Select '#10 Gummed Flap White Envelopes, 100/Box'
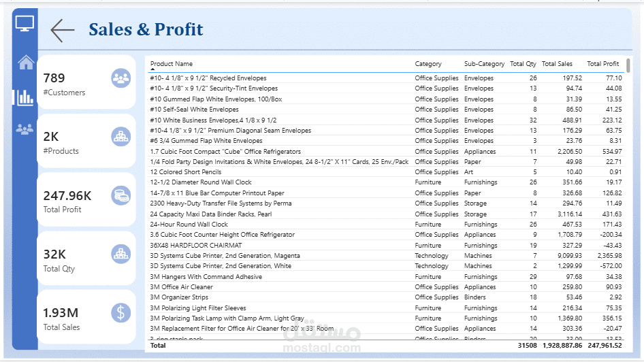 (386, 99)
